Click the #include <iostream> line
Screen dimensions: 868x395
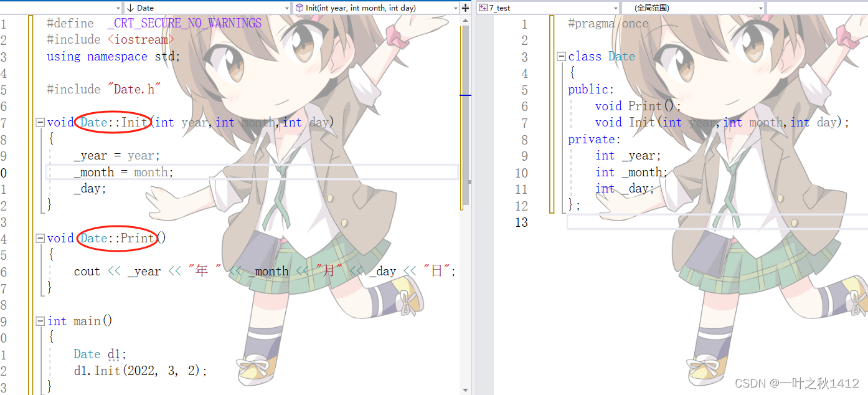111,40
